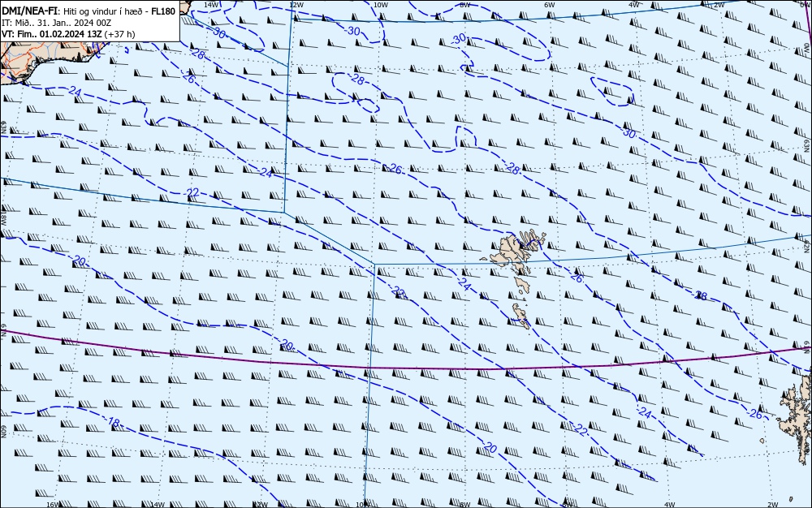The width and height of the screenshot is (812, 508).
Task: Click the 4W longitude label on the top edge
Action: pyautogui.click(x=634, y=5)
